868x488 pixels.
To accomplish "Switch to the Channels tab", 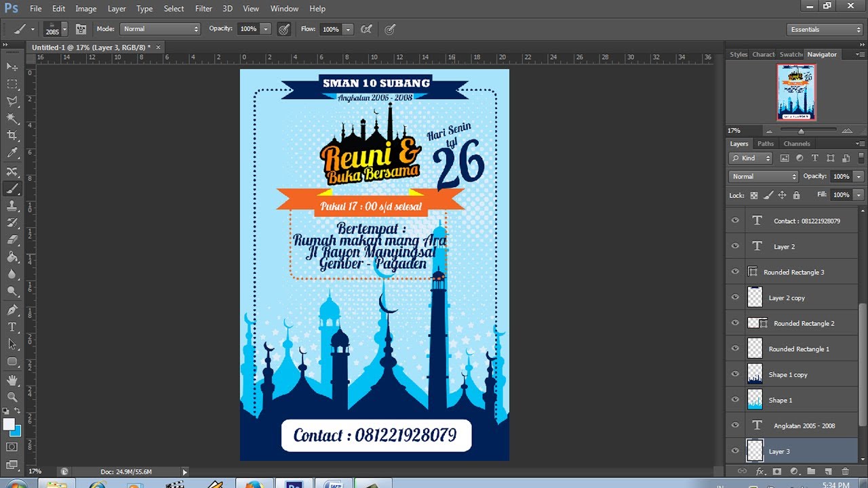I will pyautogui.click(x=797, y=144).
